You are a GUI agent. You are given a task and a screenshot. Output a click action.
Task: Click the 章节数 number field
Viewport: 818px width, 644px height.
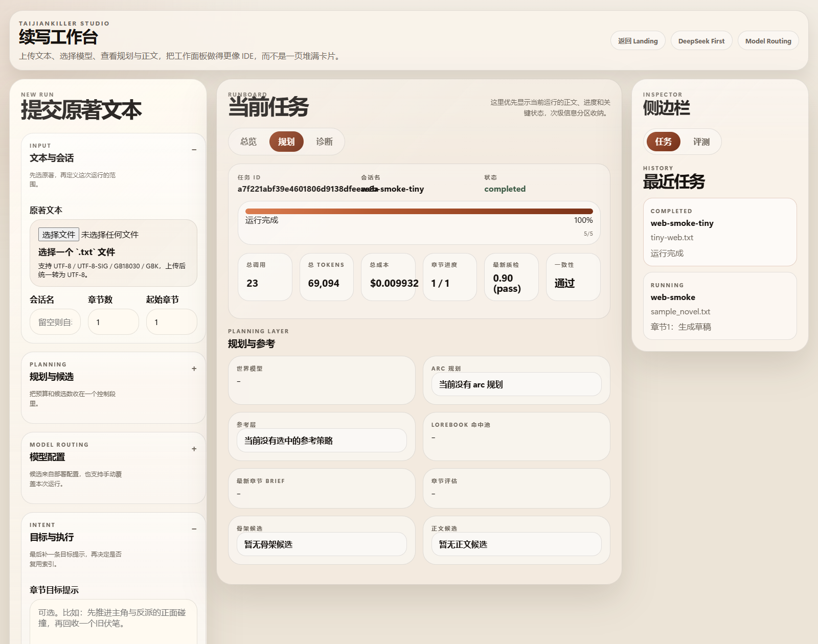[113, 321]
